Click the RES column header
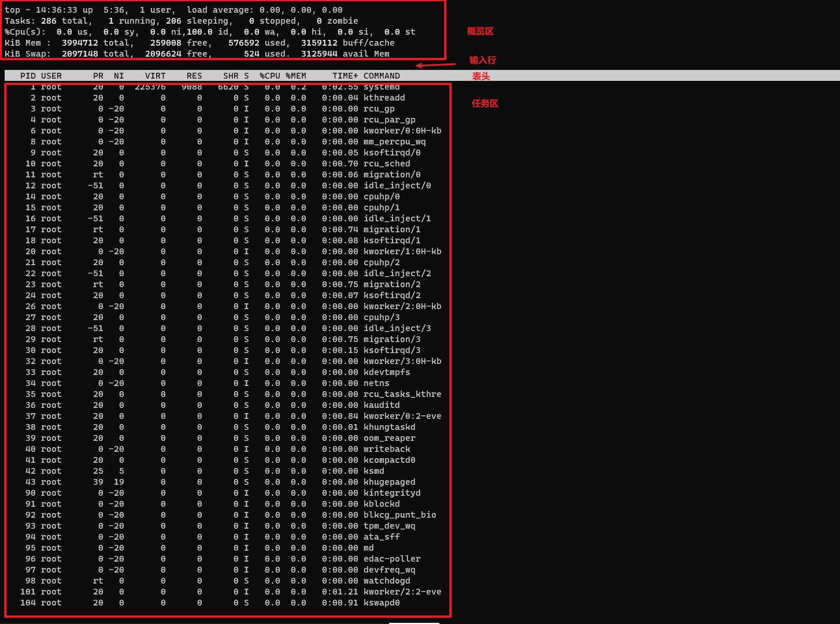The height and width of the screenshot is (624, 840). click(x=194, y=76)
